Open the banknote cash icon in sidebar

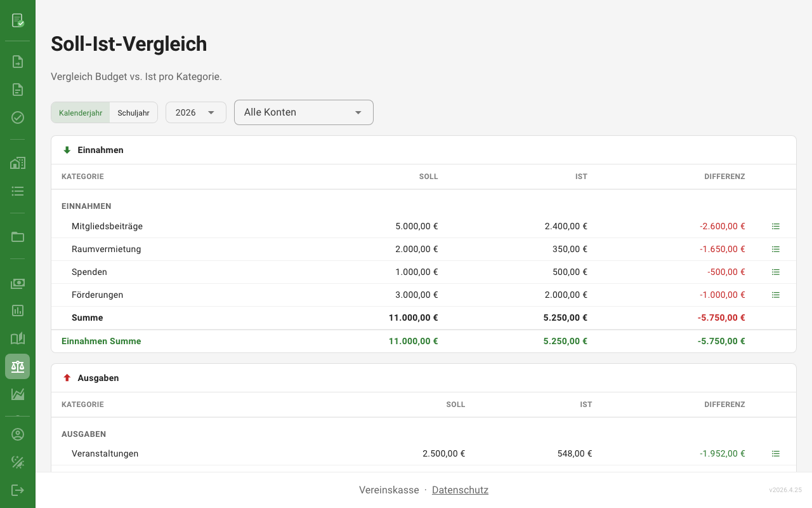18,283
